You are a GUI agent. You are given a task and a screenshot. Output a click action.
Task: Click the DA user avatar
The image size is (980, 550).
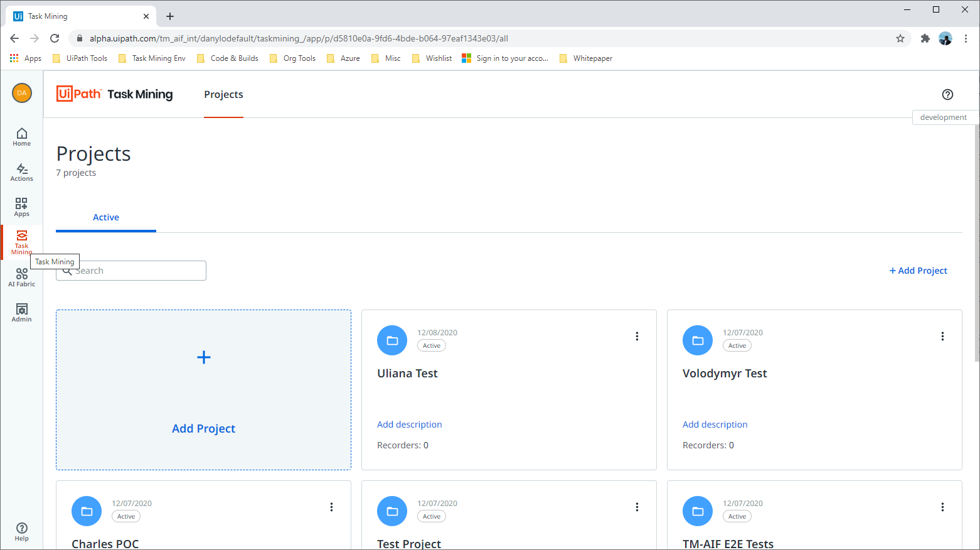(x=22, y=93)
